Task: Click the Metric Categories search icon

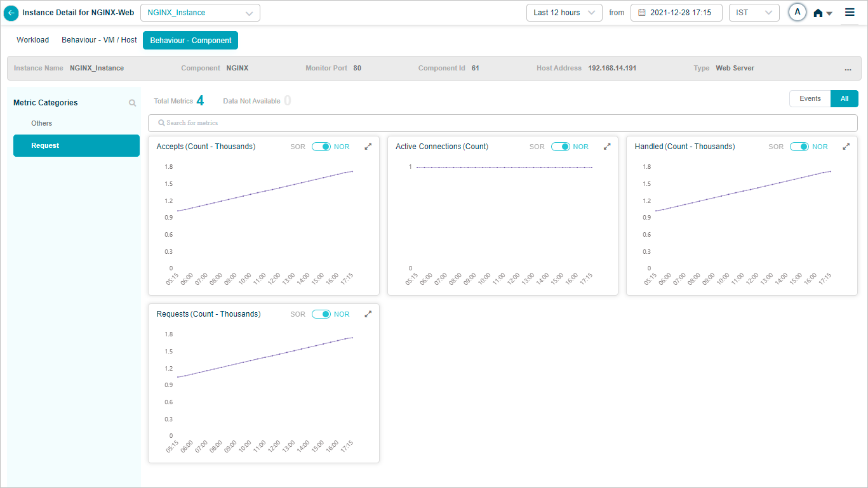Action: tap(132, 103)
